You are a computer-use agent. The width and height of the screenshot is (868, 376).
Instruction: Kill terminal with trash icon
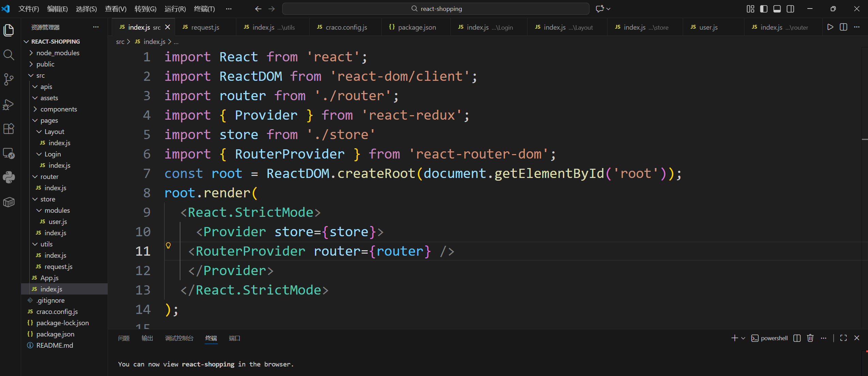coord(810,338)
